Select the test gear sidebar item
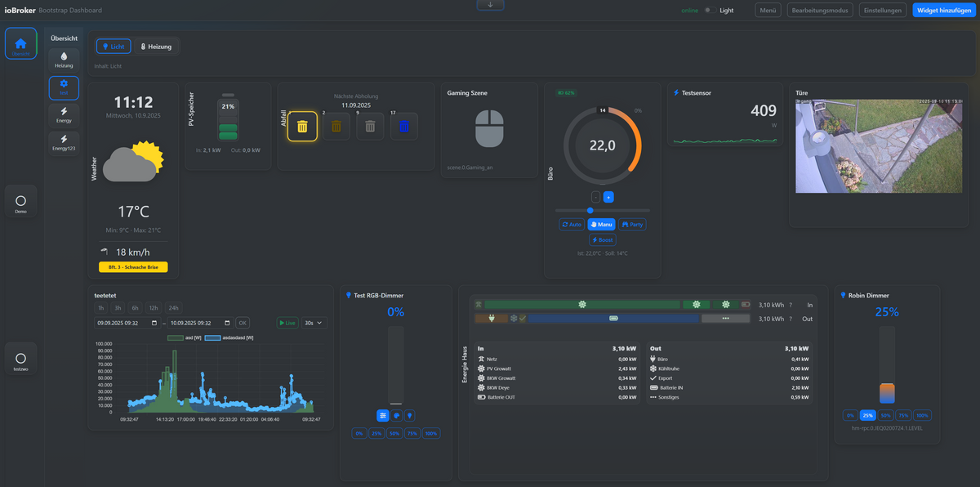980x487 pixels. 64,87
